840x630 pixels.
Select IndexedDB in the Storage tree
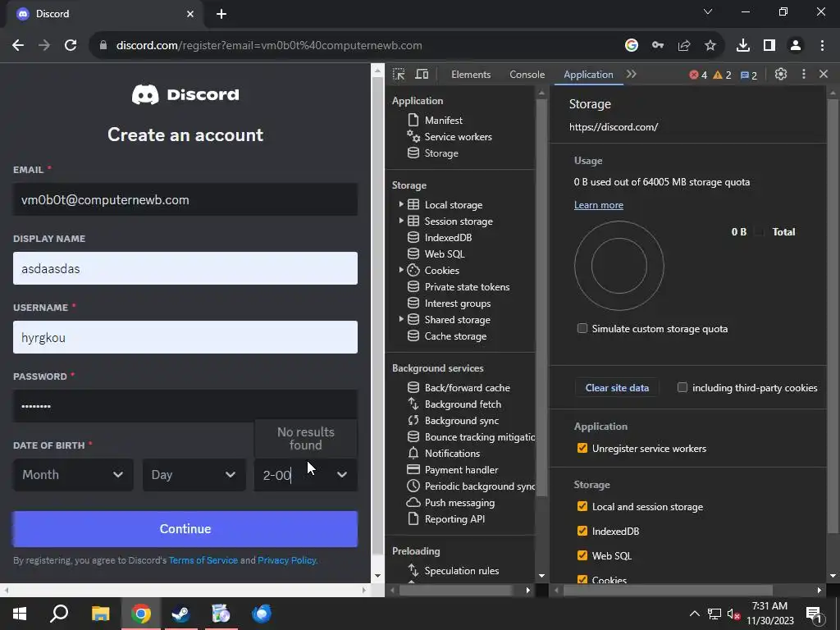[x=448, y=238]
